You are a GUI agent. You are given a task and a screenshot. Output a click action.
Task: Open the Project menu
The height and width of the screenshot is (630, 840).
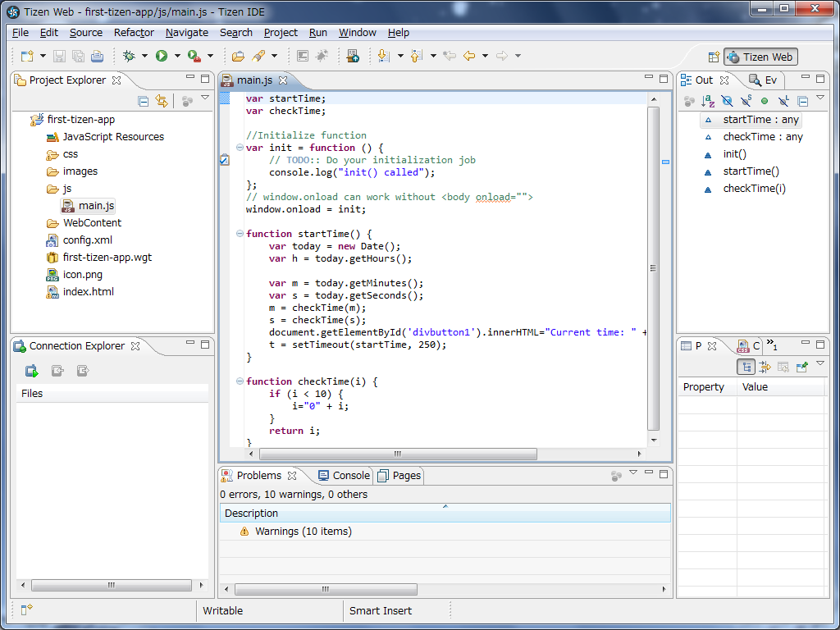[x=281, y=33]
